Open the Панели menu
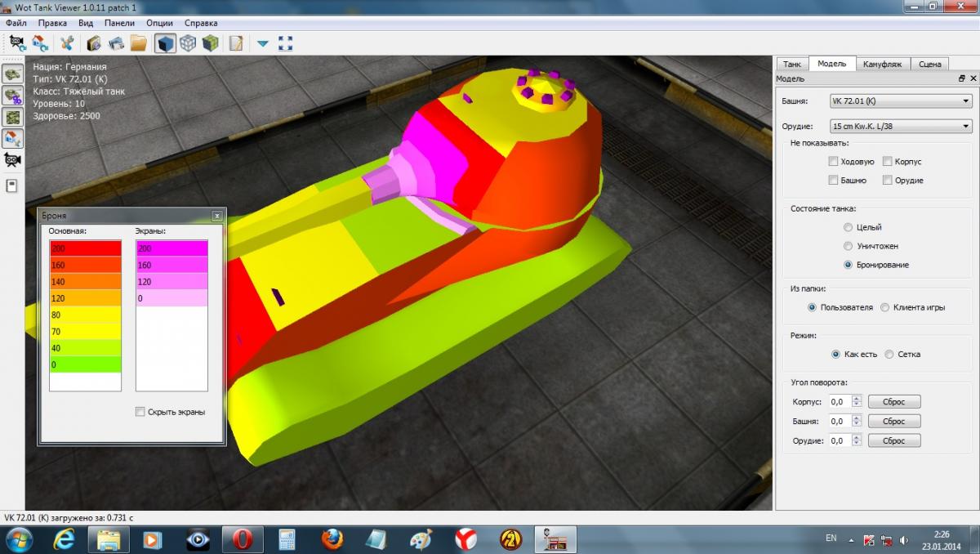The height and width of the screenshot is (554, 980). 119,23
